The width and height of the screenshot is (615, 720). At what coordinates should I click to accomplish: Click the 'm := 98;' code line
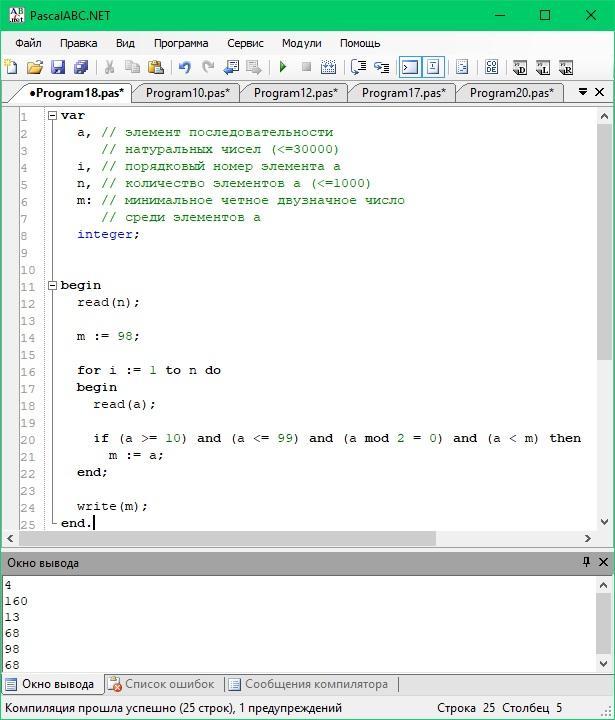click(108, 336)
